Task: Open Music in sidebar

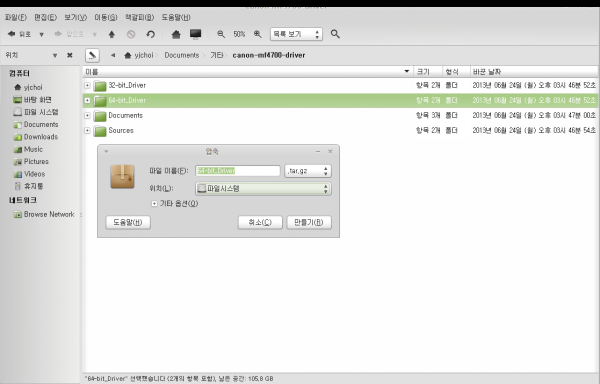Action: (28, 149)
